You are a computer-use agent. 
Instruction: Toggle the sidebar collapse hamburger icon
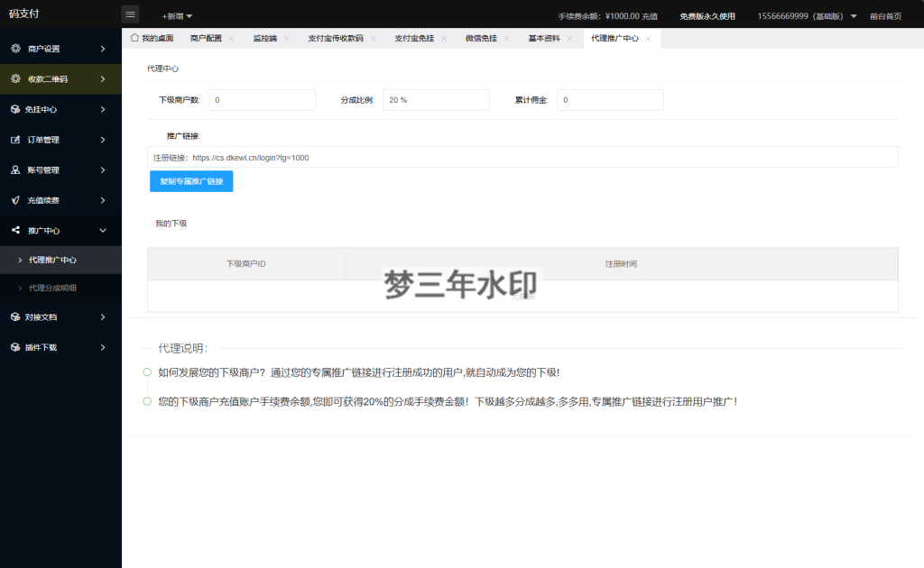pos(130,14)
